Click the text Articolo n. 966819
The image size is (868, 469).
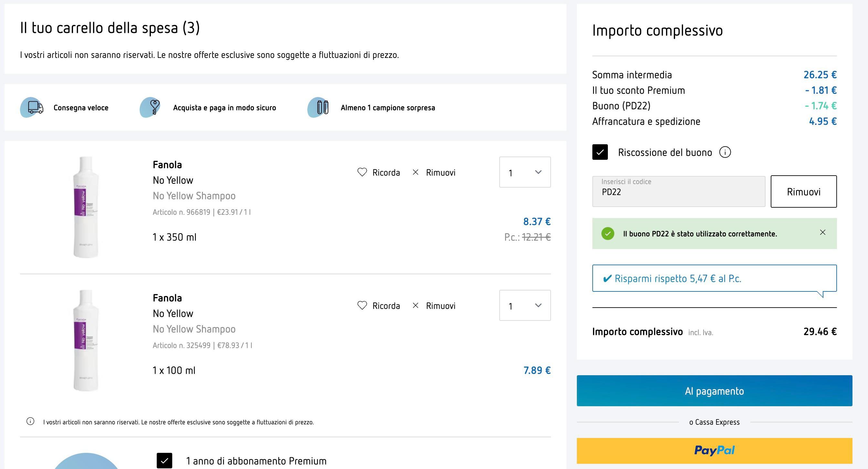(181, 212)
